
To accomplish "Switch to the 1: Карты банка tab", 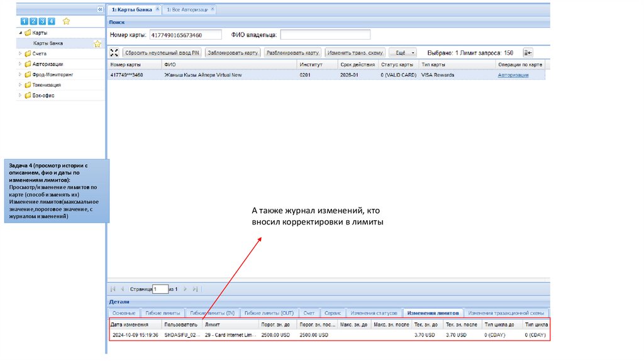I will (x=132, y=9).
